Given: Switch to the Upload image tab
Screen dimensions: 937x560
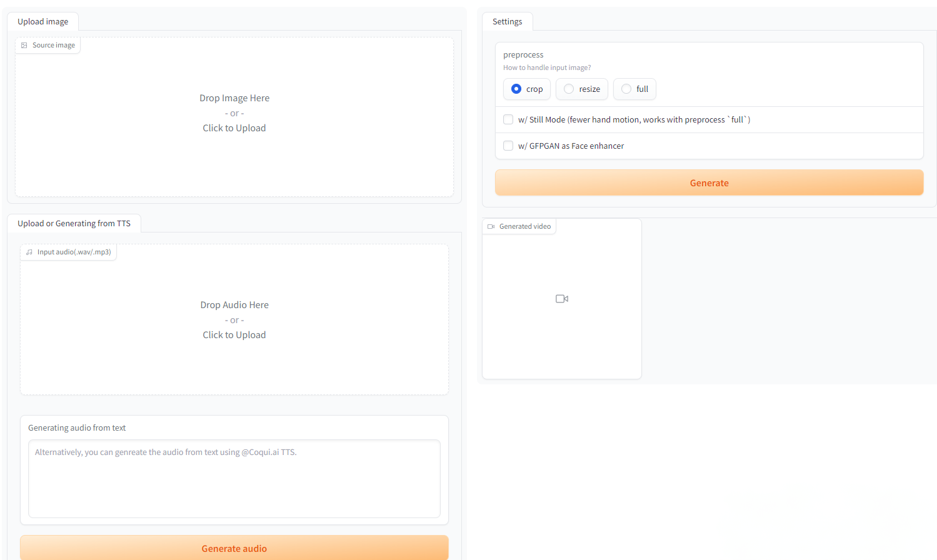Looking at the screenshot, I should (43, 22).
